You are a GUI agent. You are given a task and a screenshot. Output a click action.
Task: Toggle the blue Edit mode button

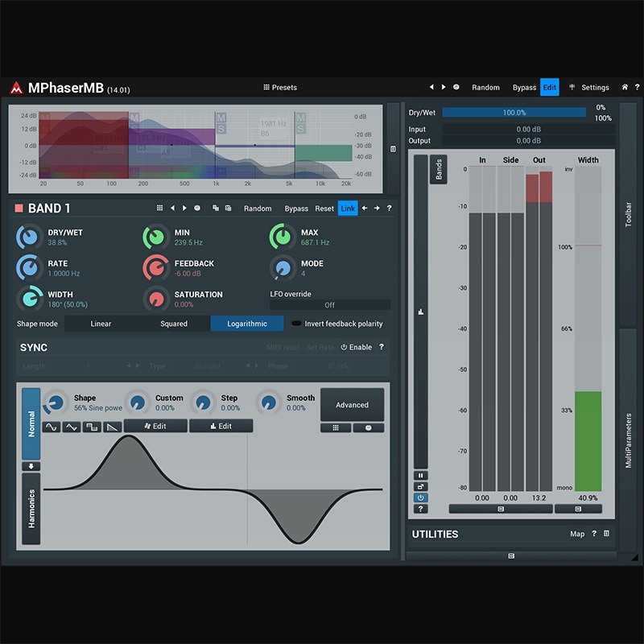550,87
